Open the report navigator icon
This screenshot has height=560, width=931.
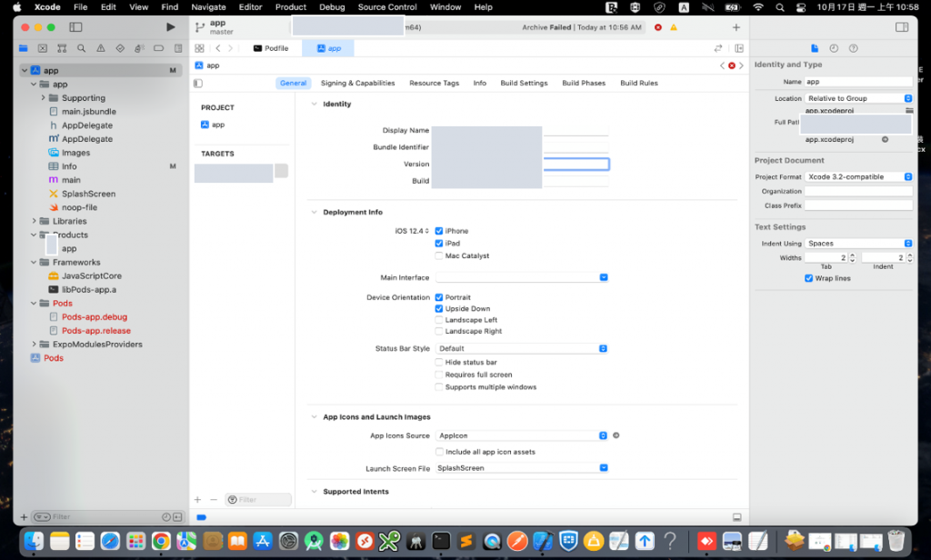pos(177,48)
